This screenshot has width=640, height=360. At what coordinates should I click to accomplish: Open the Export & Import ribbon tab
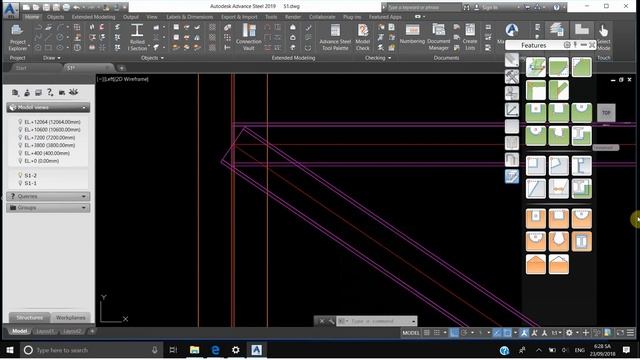[239, 17]
